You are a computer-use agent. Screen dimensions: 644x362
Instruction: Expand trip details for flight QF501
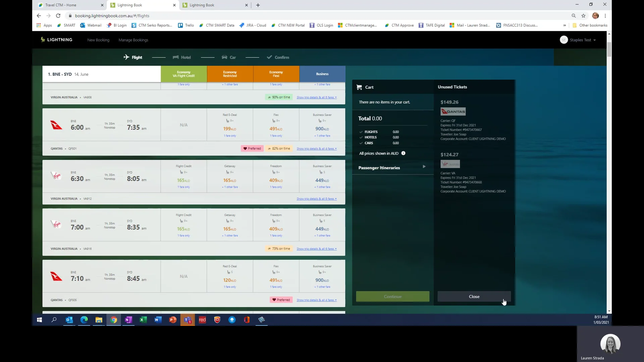(x=316, y=148)
